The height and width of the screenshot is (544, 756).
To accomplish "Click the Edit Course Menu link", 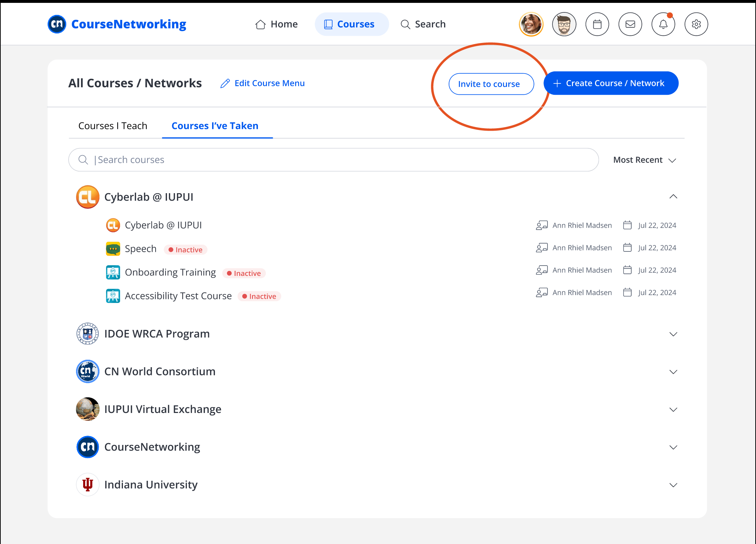I will click(263, 83).
